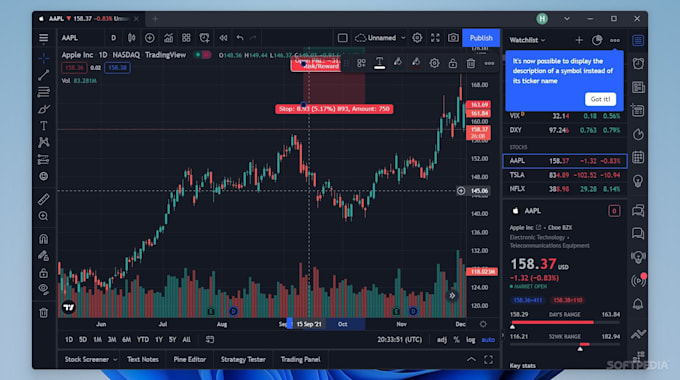
Task: Select the brush drawing tool
Action: (43, 109)
